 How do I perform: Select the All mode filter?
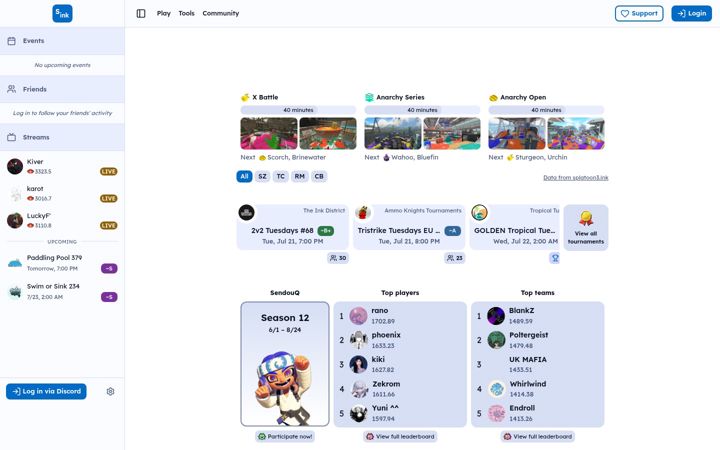point(244,176)
